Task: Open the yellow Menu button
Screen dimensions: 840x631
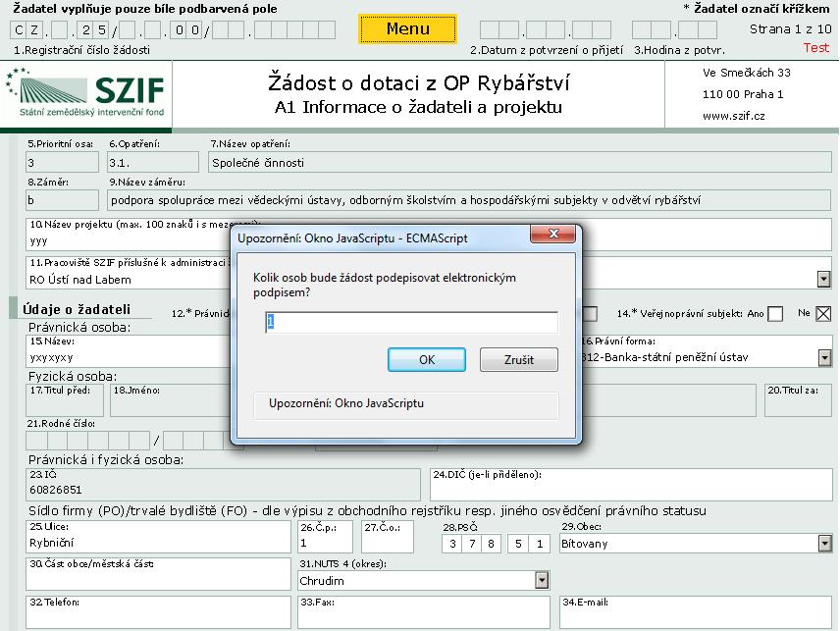Action: 407,28
